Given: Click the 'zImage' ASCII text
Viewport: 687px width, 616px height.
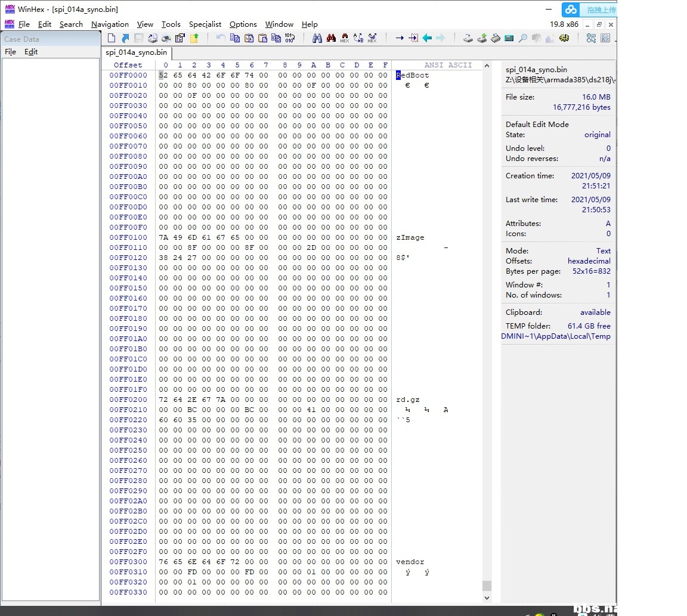Looking at the screenshot, I should 410,237.
